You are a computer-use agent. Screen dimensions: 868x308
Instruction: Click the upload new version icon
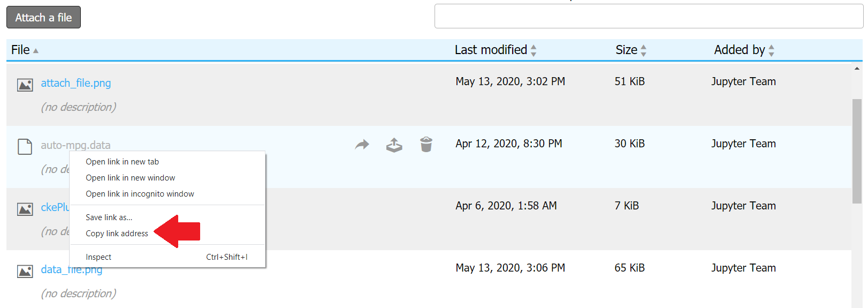[x=394, y=145]
